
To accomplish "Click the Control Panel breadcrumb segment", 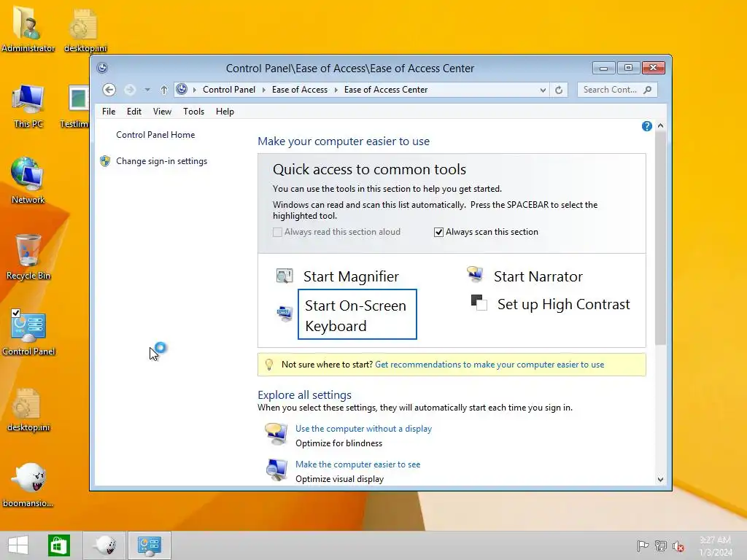I will coord(229,90).
